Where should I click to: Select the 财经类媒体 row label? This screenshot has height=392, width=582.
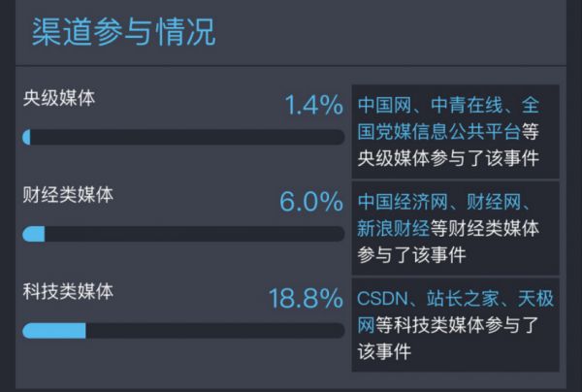pyautogui.click(x=68, y=194)
